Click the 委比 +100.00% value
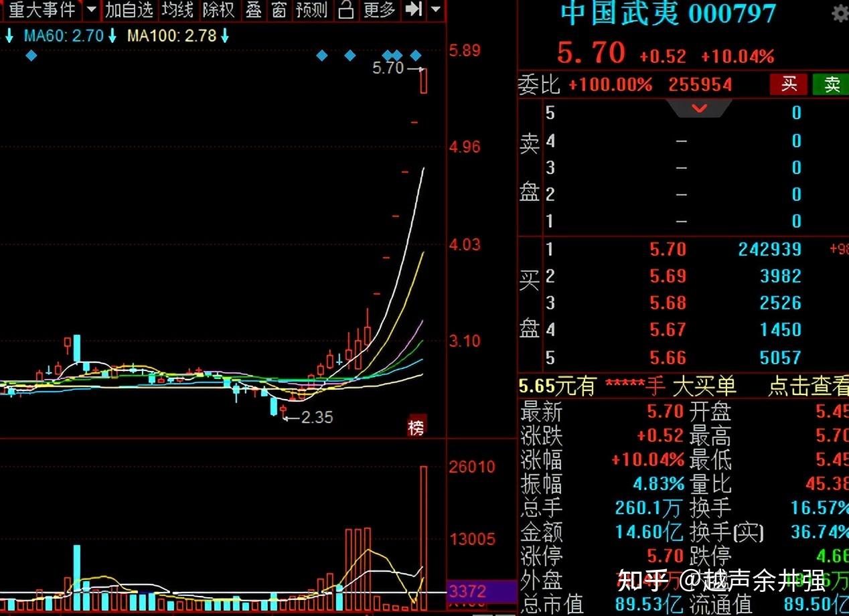The height and width of the screenshot is (616, 849). pos(610,84)
